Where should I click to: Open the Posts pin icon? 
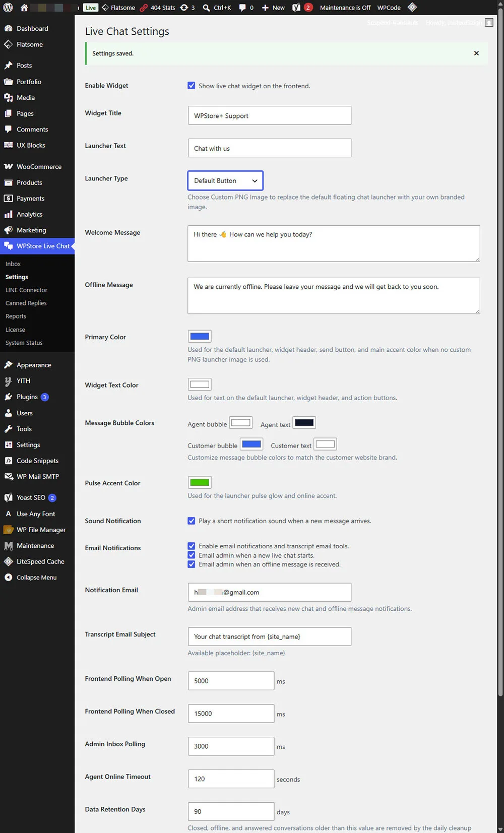9,66
